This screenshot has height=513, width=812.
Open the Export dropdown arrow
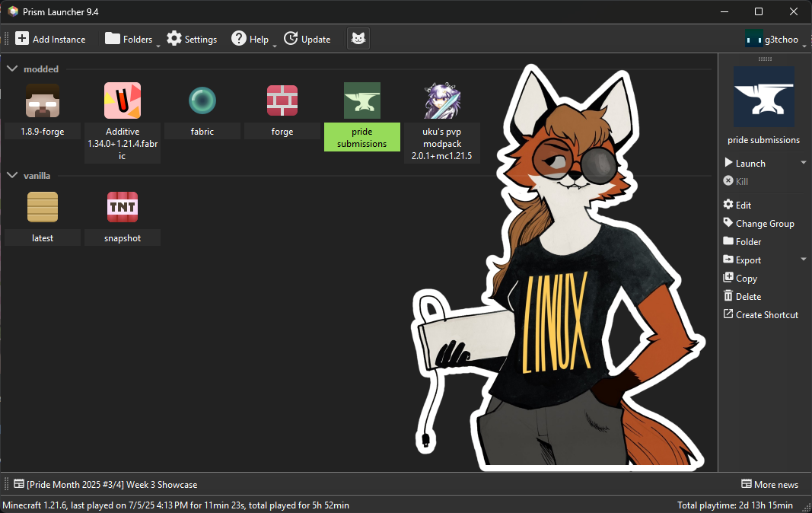click(x=804, y=260)
